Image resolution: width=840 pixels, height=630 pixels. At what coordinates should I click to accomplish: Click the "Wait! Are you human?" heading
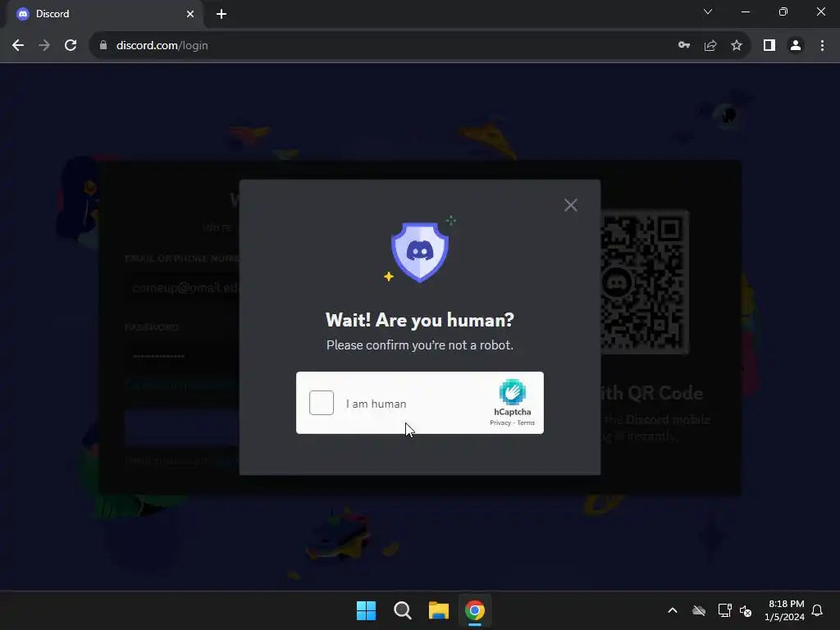(x=419, y=320)
